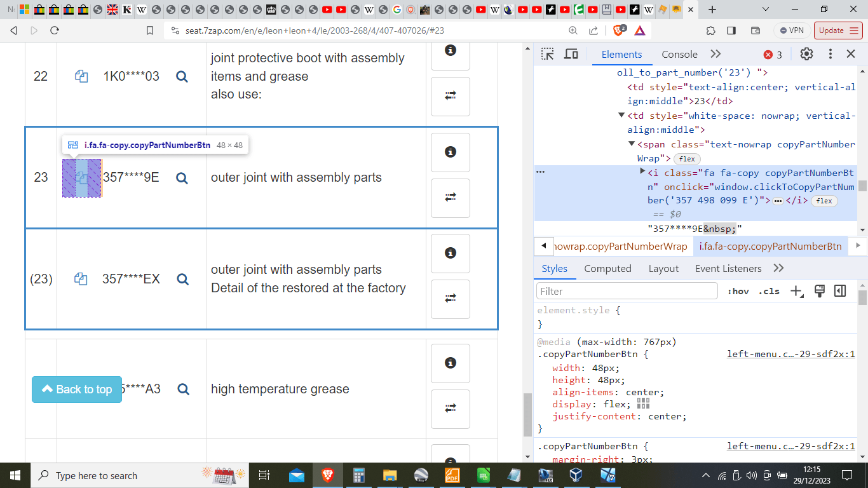
Task: Click the swap arrows button in row 23
Action: pos(450,198)
